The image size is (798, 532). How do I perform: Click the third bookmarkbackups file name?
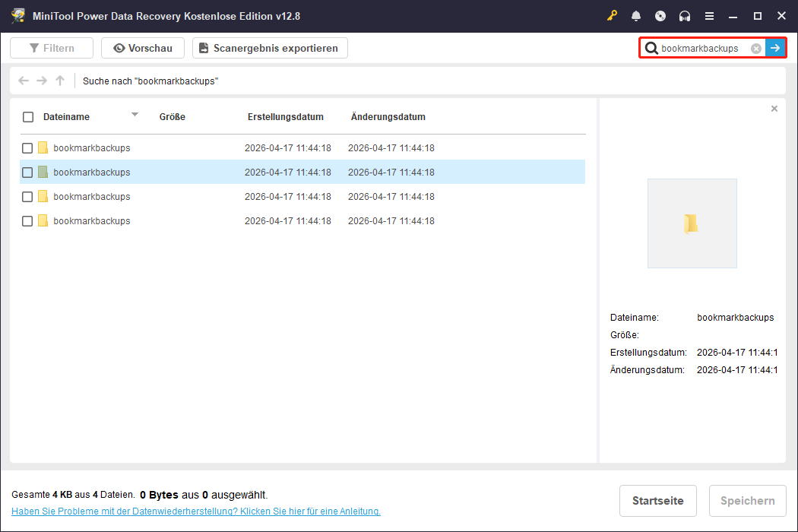click(x=92, y=197)
